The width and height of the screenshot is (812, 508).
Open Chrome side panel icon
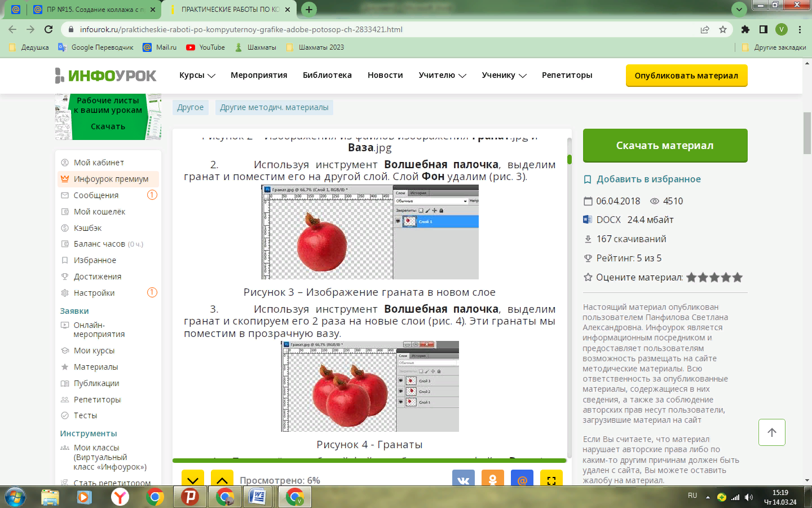[764, 29]
